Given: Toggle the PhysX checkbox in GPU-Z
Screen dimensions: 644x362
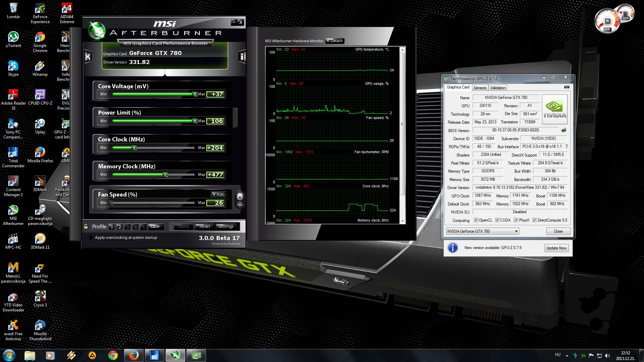Looking at the screenshot, I should (516, 220).
